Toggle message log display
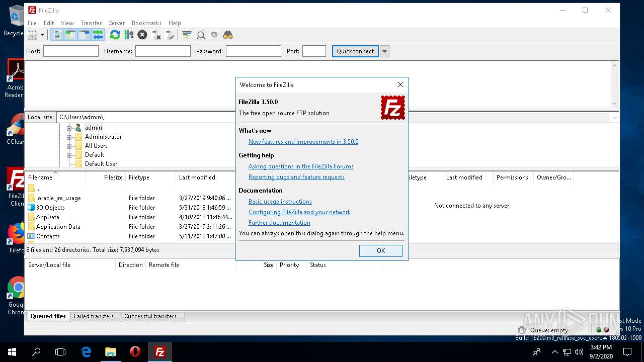This screenshot has height=362, width=644. coord(57,35)
